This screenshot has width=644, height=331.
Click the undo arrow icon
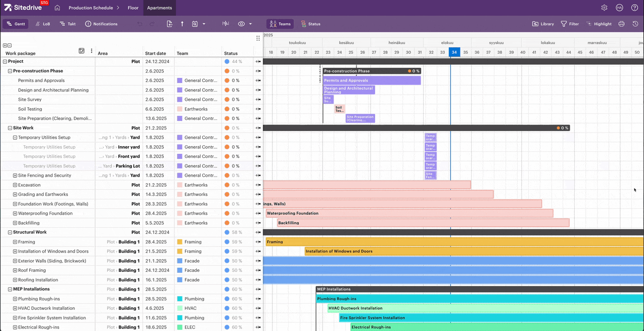[140, 24]
